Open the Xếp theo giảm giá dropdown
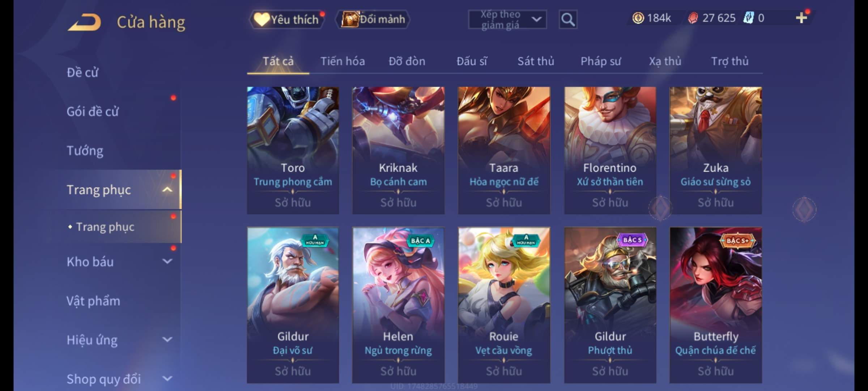 tap(507, 20)
